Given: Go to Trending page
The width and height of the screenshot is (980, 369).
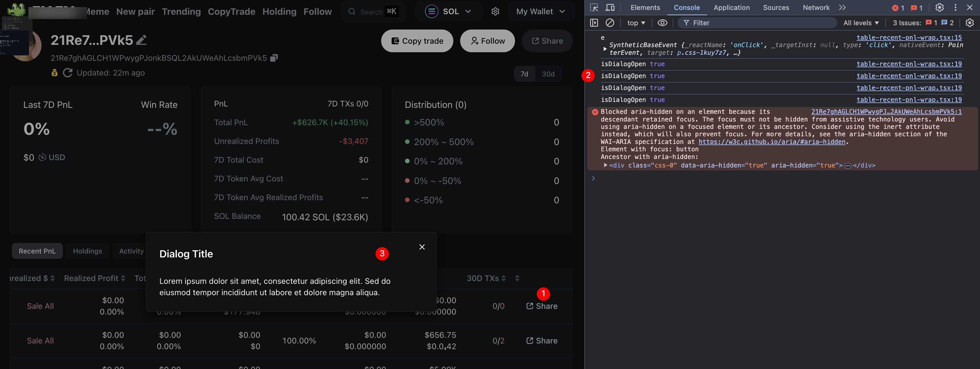Looking at the screenshot, I should pyautogui.click(x=181, y=12).
